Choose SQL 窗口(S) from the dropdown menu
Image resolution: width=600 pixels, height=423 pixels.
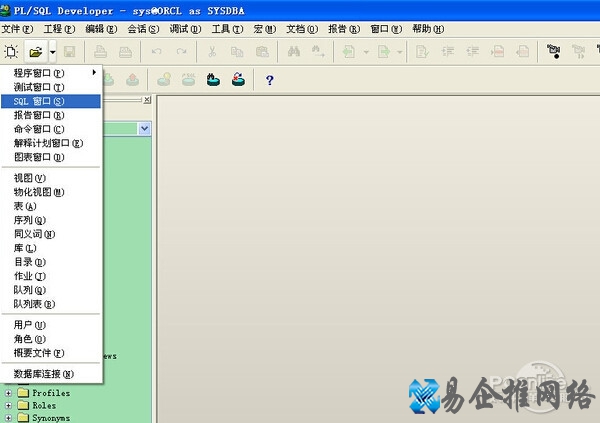point(51,101)
